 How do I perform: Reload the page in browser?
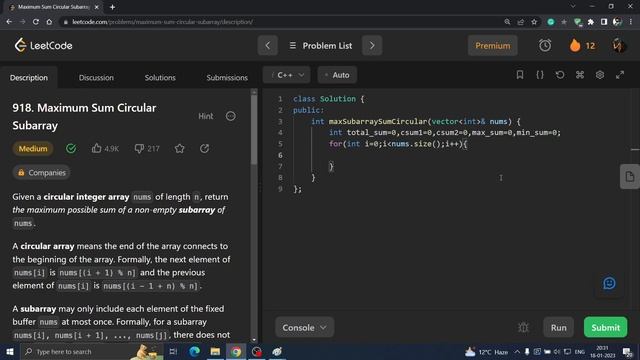click(36, 22)
